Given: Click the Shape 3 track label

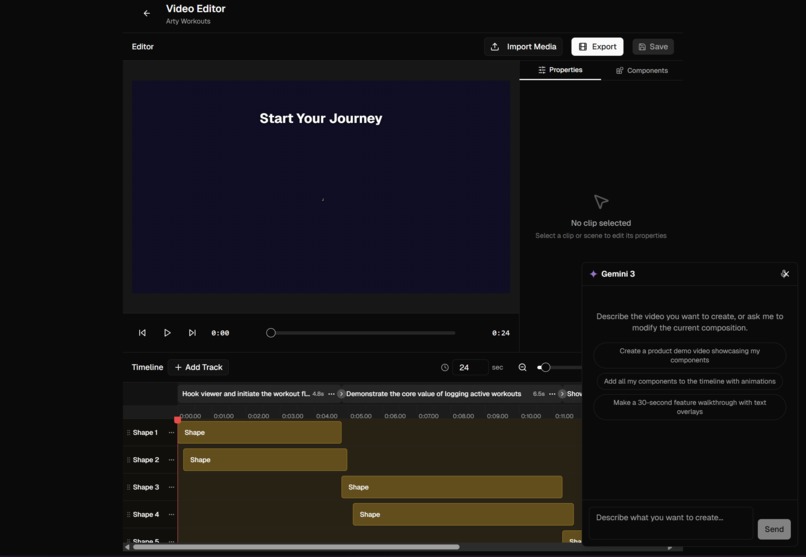Looking at the screenshot, I should point(145,487).
